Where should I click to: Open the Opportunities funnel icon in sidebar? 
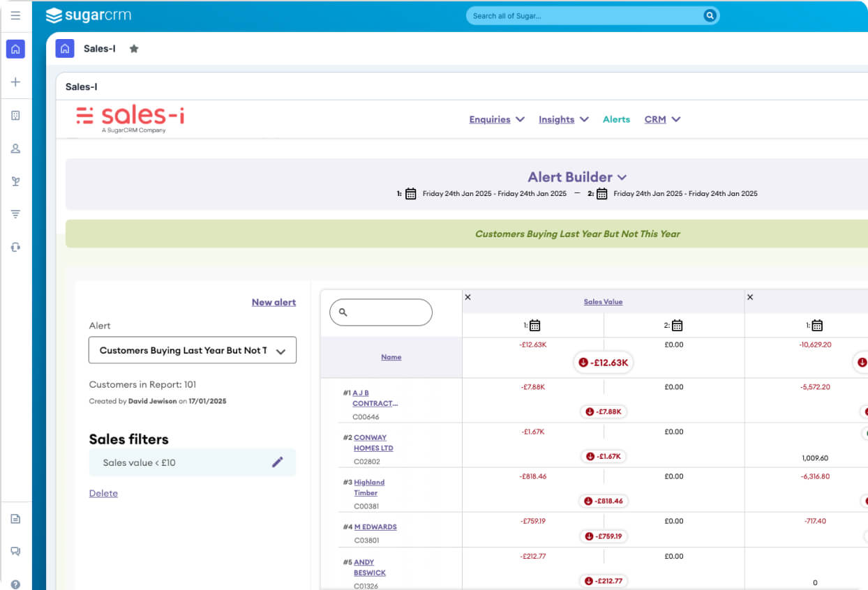pyautogui.click(x=15, y=214)
